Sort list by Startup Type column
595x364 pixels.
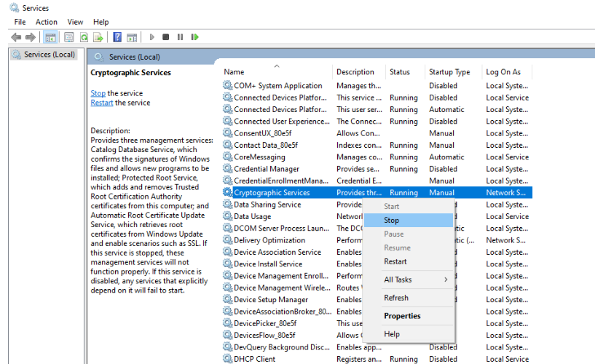click(x=449, y=72)
